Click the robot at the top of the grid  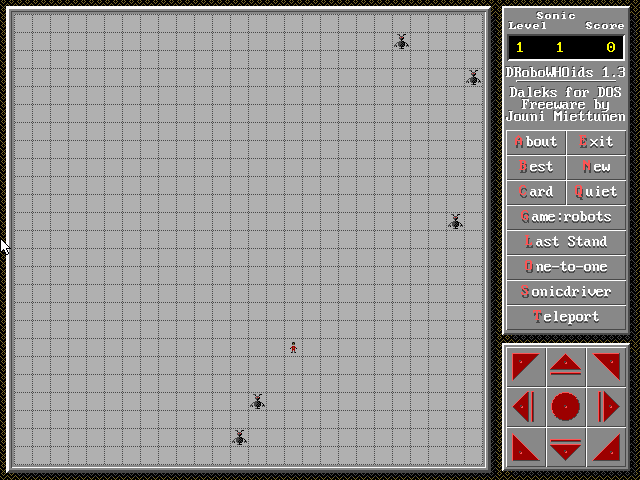pos(401,42)
